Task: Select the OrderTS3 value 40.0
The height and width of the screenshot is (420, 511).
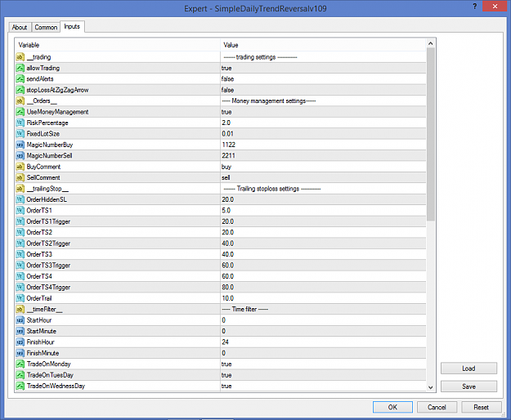Action: point(228,254)
